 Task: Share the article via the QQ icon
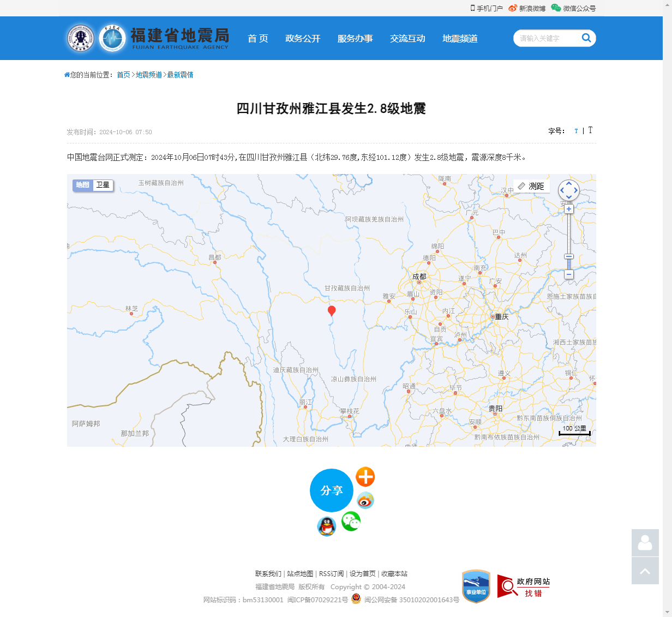point(326,527)
